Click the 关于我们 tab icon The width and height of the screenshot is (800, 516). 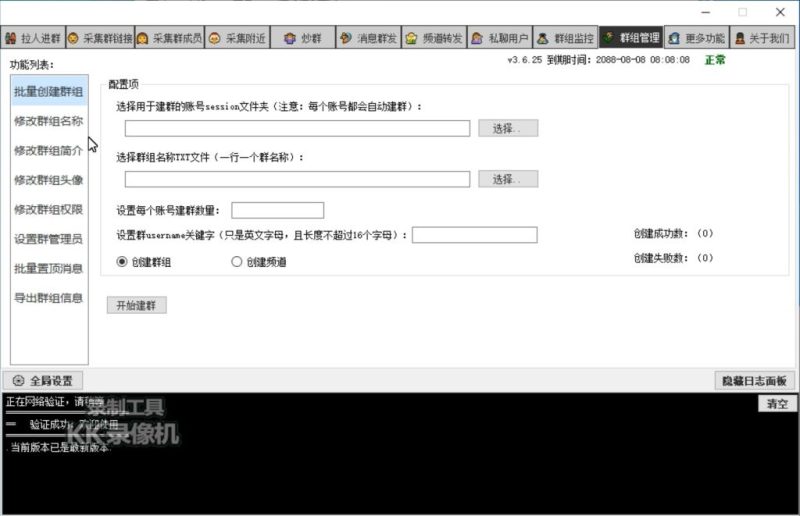tap(740, 38)
